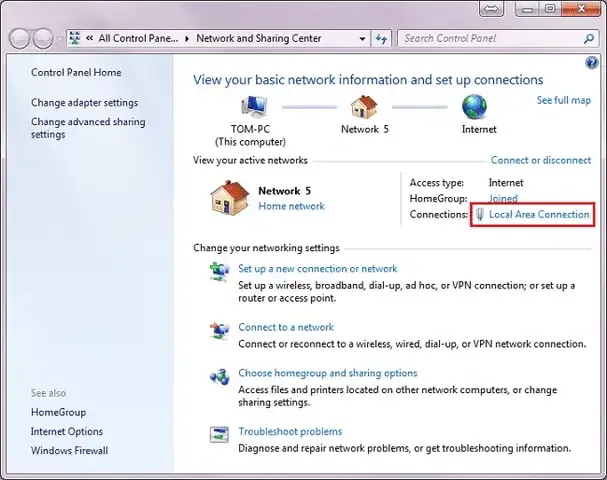
Task: Click Connect or disconnect link
Action: click(540, 160)
